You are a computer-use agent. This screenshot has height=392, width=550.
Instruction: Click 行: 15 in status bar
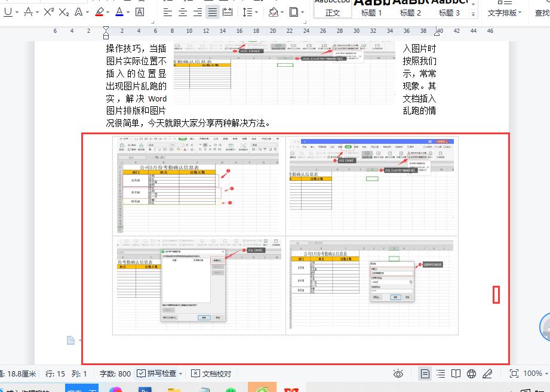click(x=55, y=374)
